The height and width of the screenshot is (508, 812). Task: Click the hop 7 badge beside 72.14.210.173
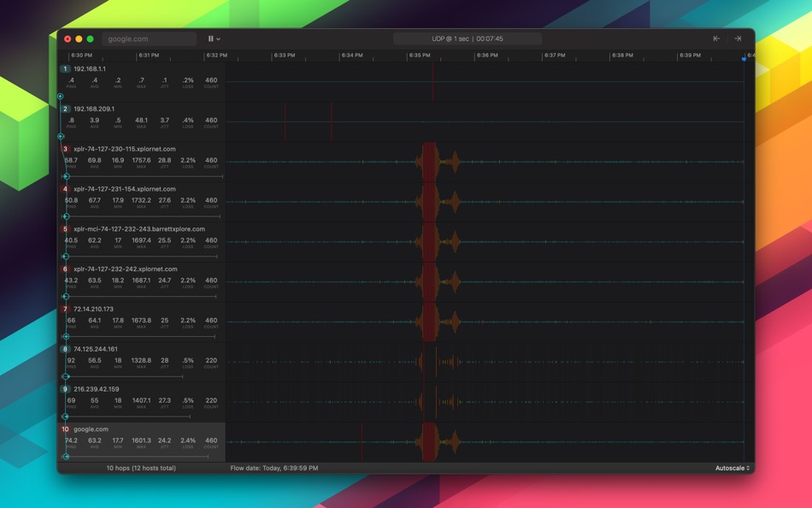pyautogui.click(x=63, y=309)
